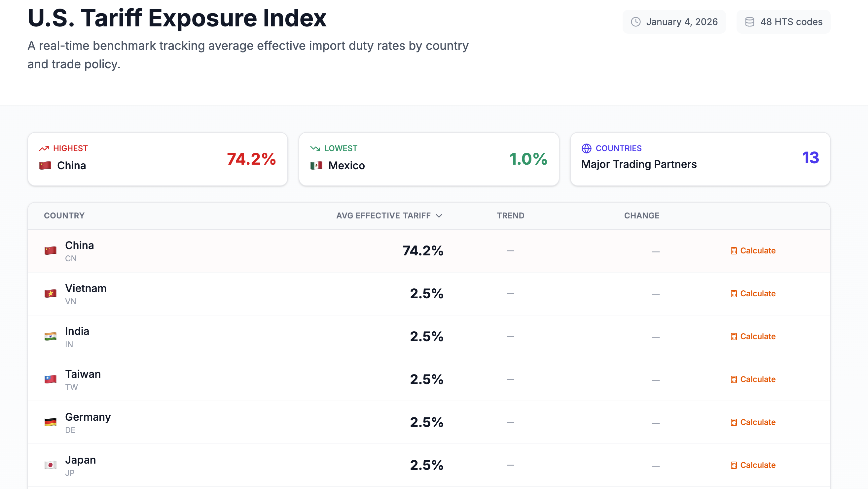Click China's 74.2% tariff value in the table
Screen dimensions: 868x489
click(x=423, y=251)
